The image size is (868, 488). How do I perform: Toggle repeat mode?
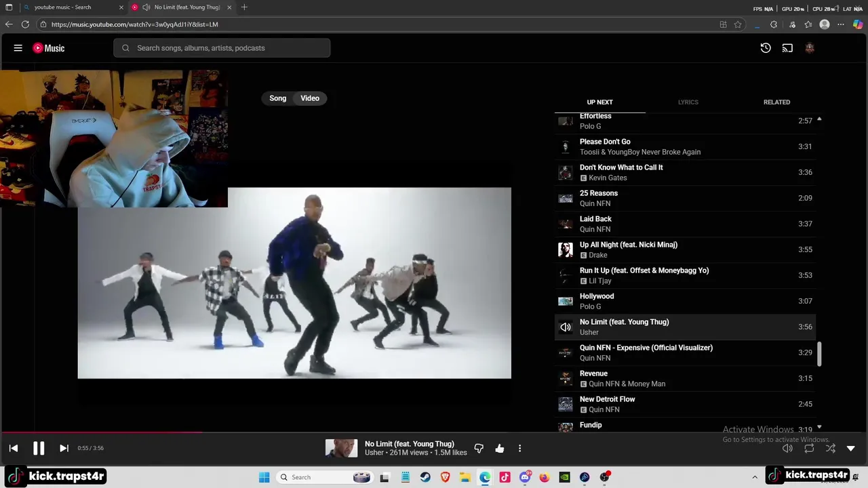click(809, 449)
